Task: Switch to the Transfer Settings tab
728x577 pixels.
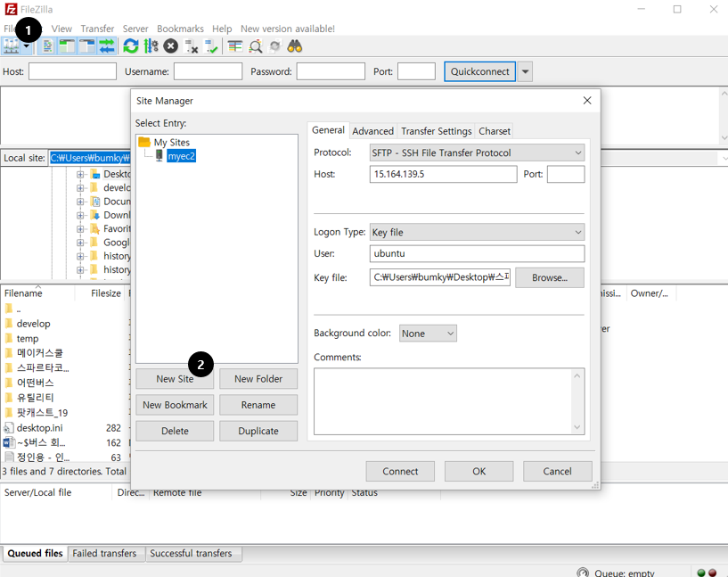Action: (x=437, y=131)
